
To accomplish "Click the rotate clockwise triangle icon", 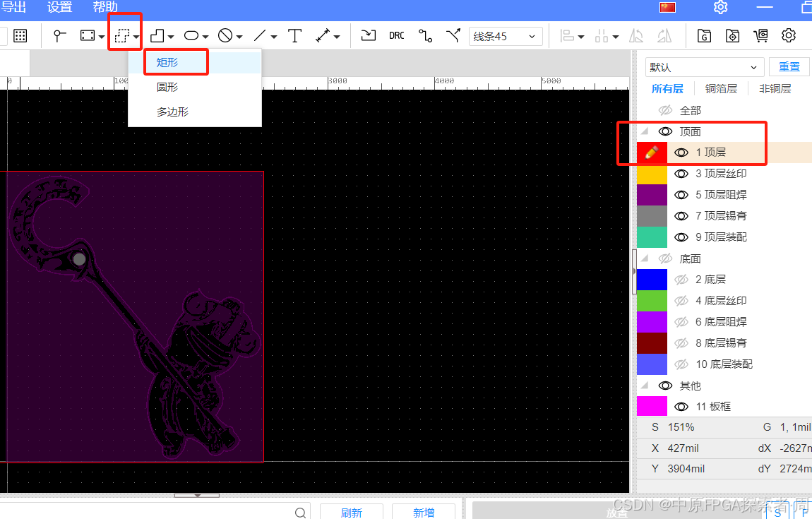I will [664, 36].
